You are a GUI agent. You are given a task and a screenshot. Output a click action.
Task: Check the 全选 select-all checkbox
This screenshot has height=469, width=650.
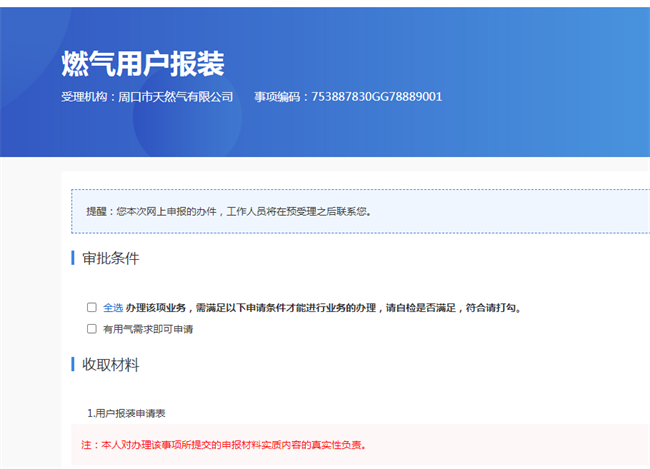tap(92, 308)
